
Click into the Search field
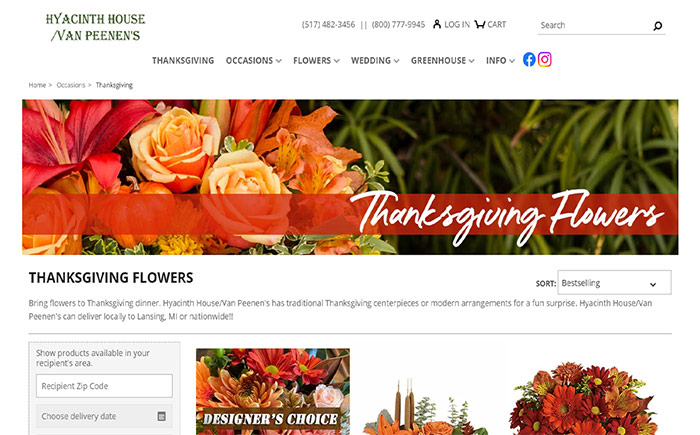click(594, 25)
